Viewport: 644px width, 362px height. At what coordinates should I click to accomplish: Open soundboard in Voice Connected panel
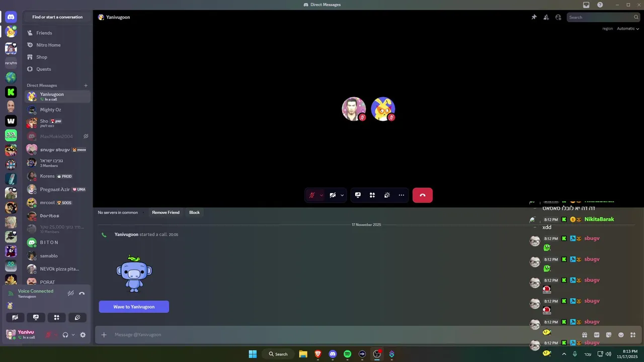pos(77,317)
